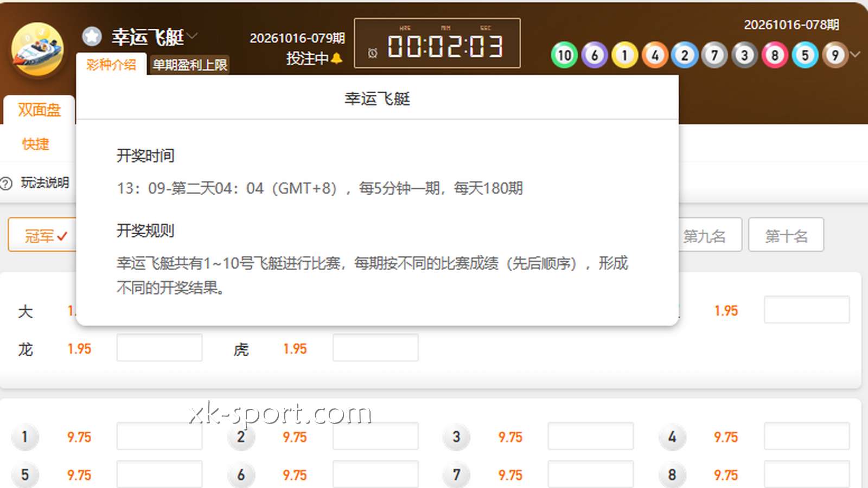Select number 7 betting ball
This screenshot has height=488, width=868.
pos(456,475)
